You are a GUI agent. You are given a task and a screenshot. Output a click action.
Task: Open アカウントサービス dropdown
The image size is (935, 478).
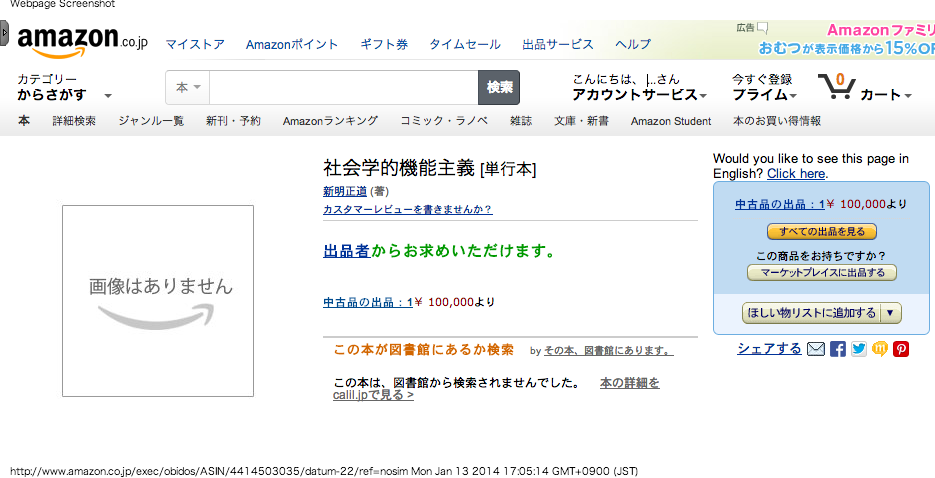639,95
